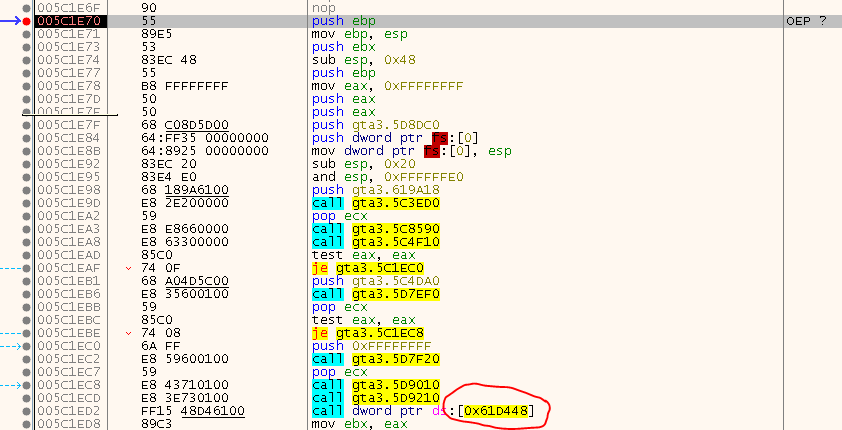The width and height of the screenshot is (842, 430).
Task: Click the bytes 'E8 43710100'
Action: 185,385
